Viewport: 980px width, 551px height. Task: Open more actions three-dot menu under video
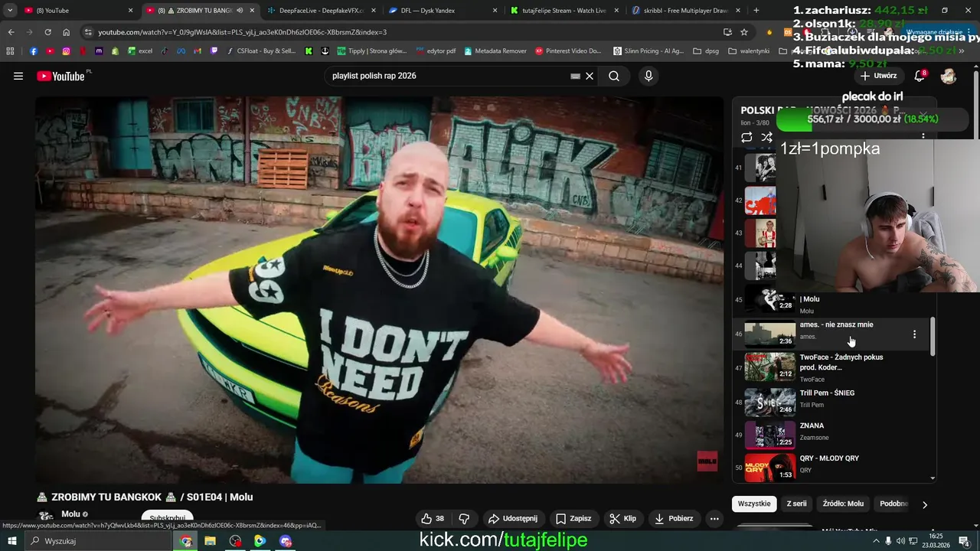click(714, 518)
